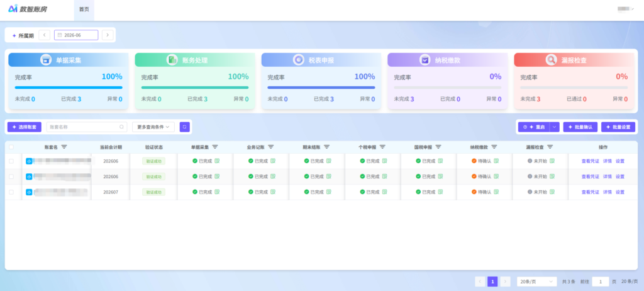Go to next 所属期 with right arrow
Image resolution: width=644 pixels, height=291 pixels.
(108, 35)
